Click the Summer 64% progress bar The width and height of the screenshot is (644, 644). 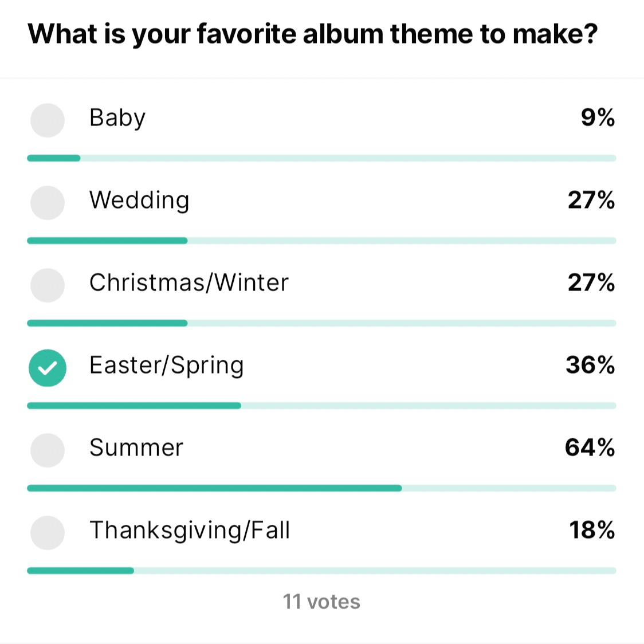click(321, 488)
